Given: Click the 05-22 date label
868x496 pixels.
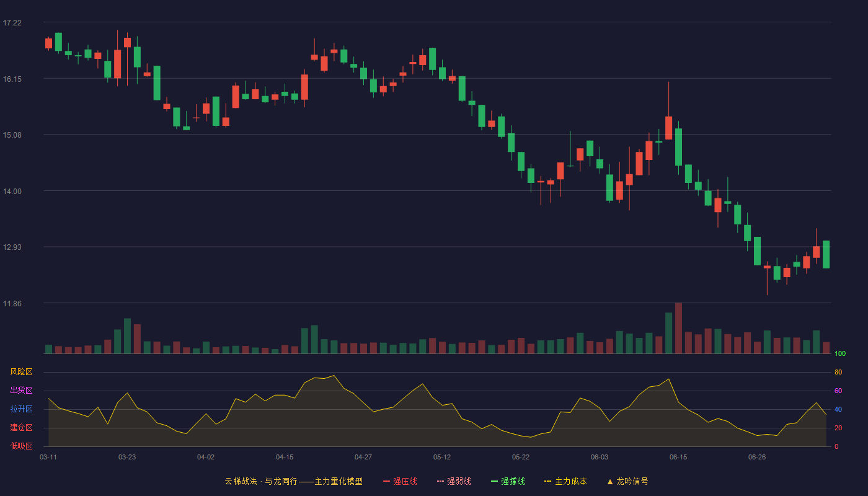Looking at the screenshot, I should point(521,457).
